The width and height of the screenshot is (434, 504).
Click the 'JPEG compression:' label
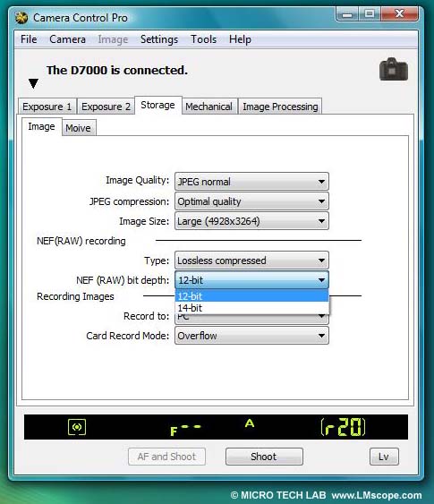129,201
